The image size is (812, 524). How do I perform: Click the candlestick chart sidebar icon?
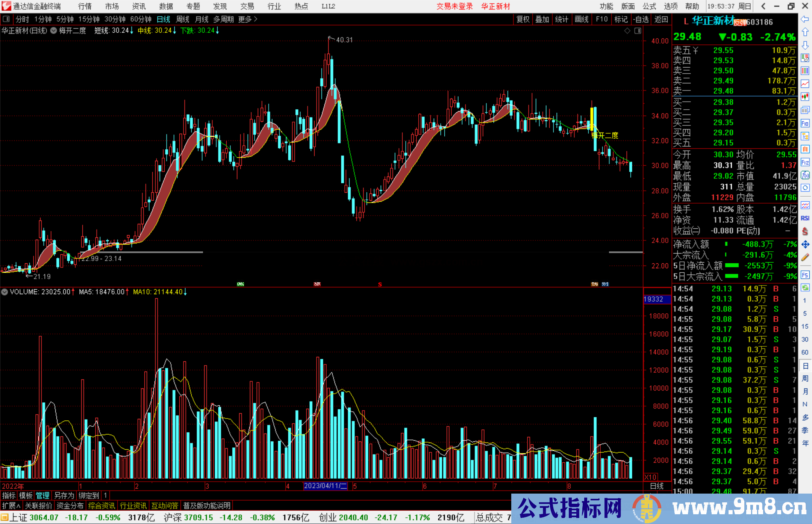pyautogui.click(x=805, y=97)
